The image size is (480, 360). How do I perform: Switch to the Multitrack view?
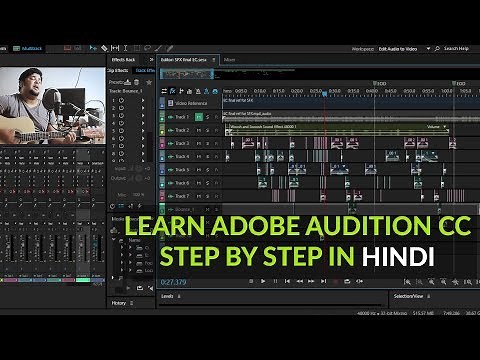tap(28, 49)
